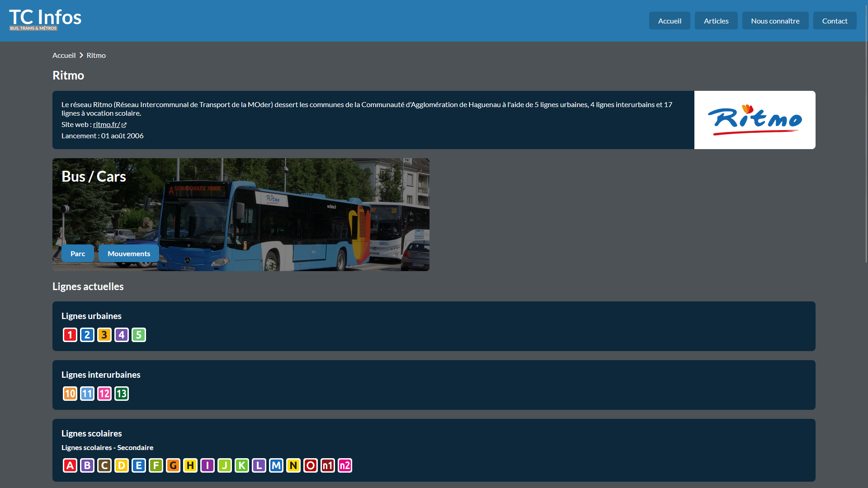Select urban line 4 purple badge
The height and width of the screenshot is (488, 868).
(122, 335)
